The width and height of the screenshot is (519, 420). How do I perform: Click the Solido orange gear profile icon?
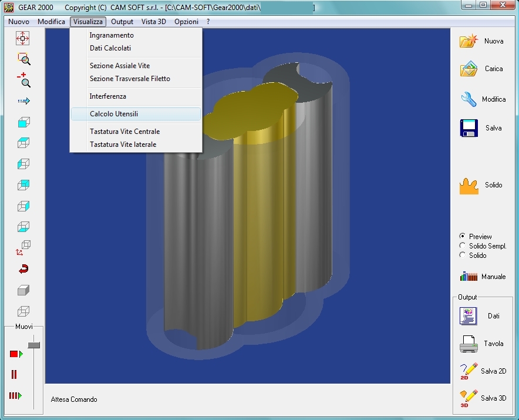tap(469, 186)
